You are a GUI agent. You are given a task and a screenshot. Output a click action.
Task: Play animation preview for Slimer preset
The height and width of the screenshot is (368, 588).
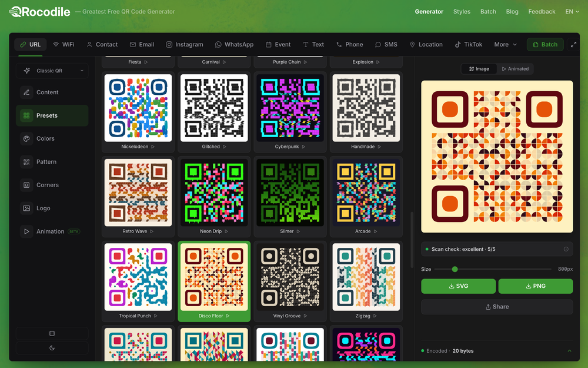(x=299, y=231)
